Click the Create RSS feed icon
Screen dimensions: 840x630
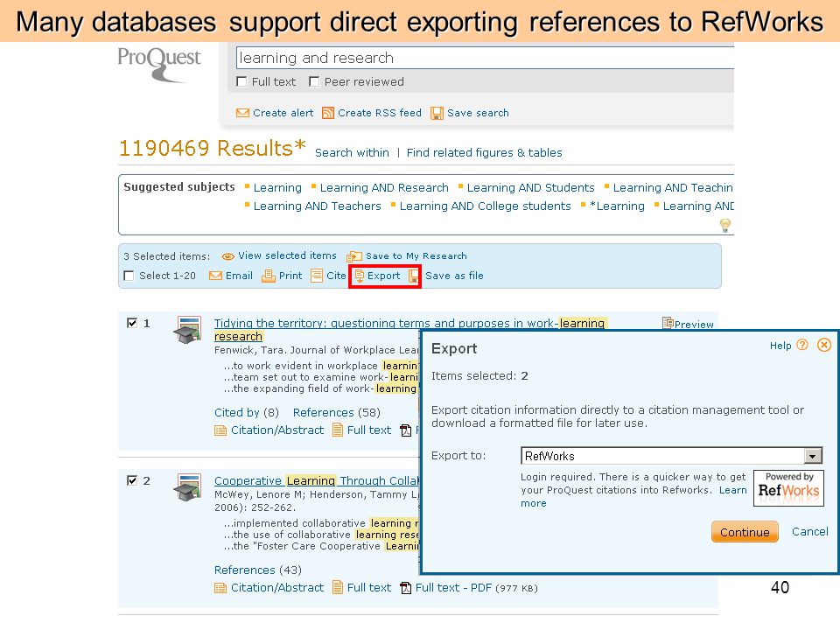coord(328,113)
